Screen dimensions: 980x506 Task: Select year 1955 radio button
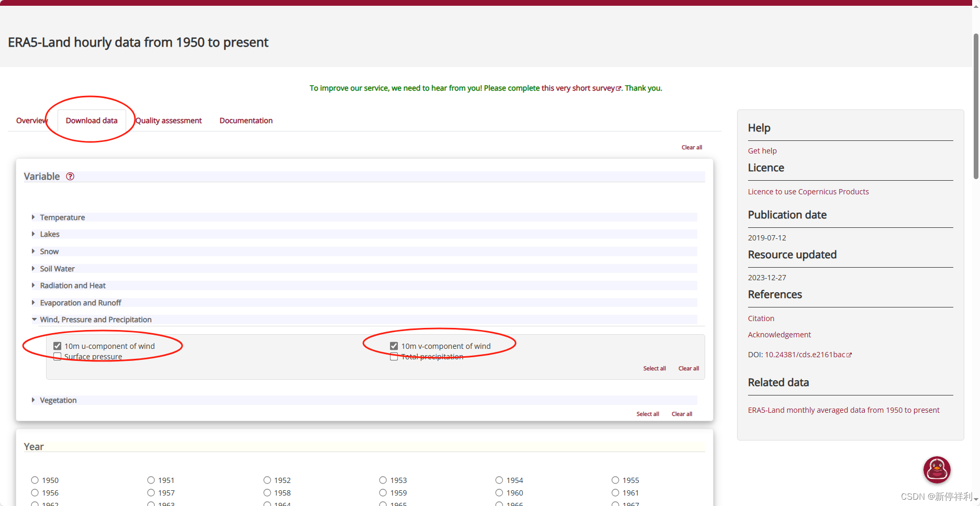[616, 480]
